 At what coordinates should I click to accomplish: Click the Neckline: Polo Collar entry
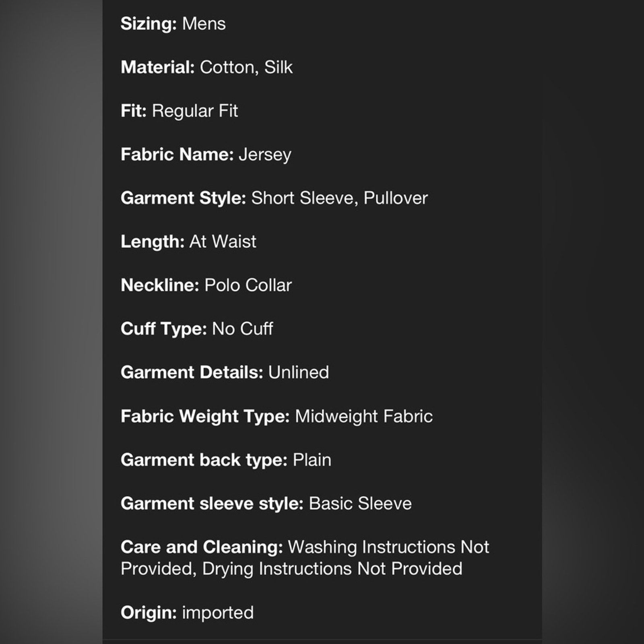click(206, 285)
